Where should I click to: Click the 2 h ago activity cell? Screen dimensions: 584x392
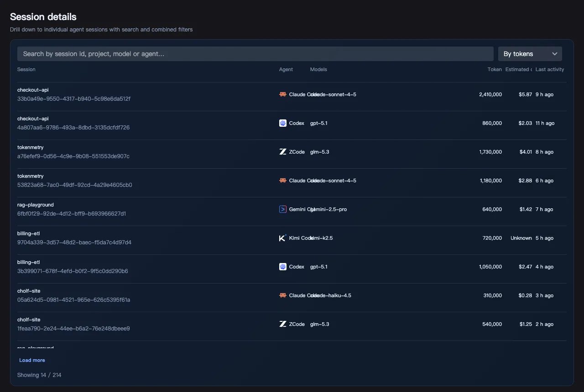[545, 324]
